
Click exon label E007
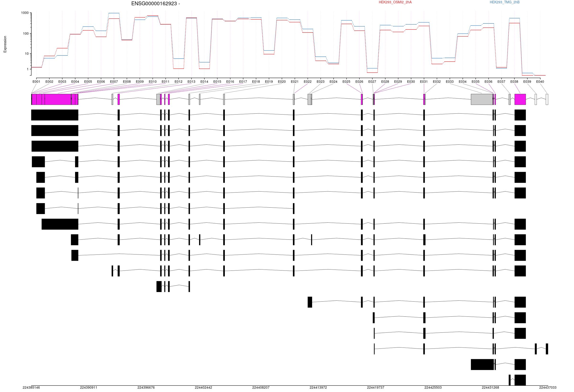[114, 82]
